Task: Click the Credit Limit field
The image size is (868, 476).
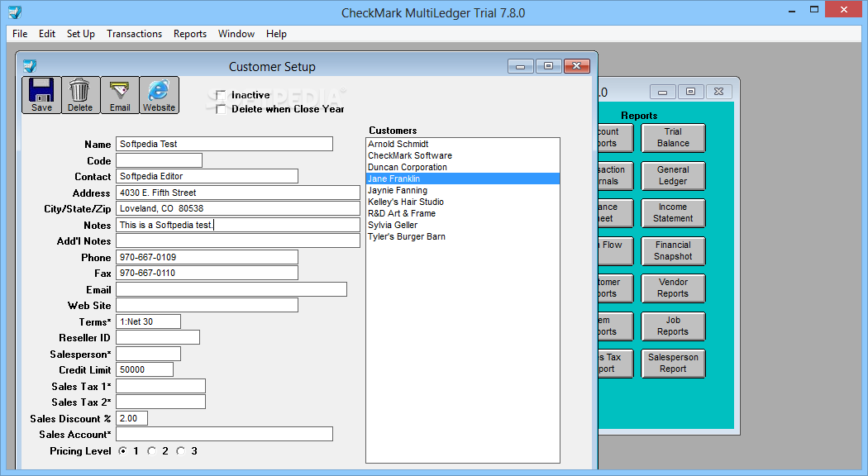Action: click(x=144, y=369)
